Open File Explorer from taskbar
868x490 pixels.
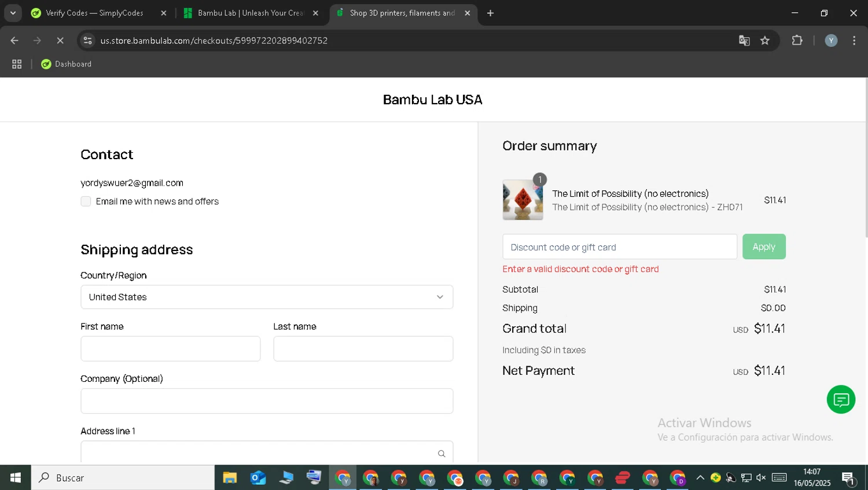230,478
